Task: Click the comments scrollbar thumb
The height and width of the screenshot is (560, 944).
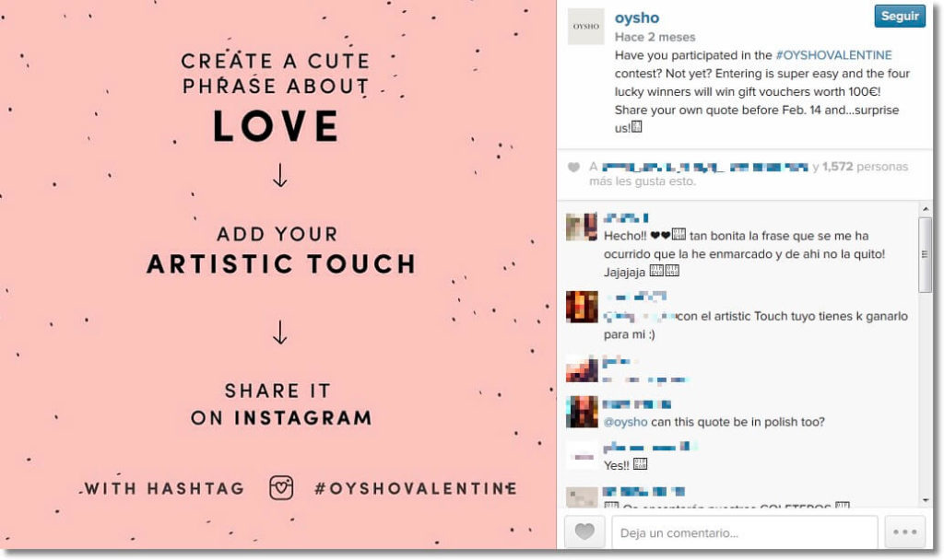Action: (926, 254)
